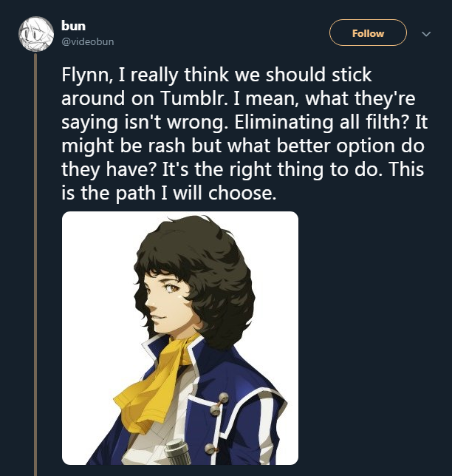Click the Follow button
The image size is (452, 476).
[x=368, y=33]
